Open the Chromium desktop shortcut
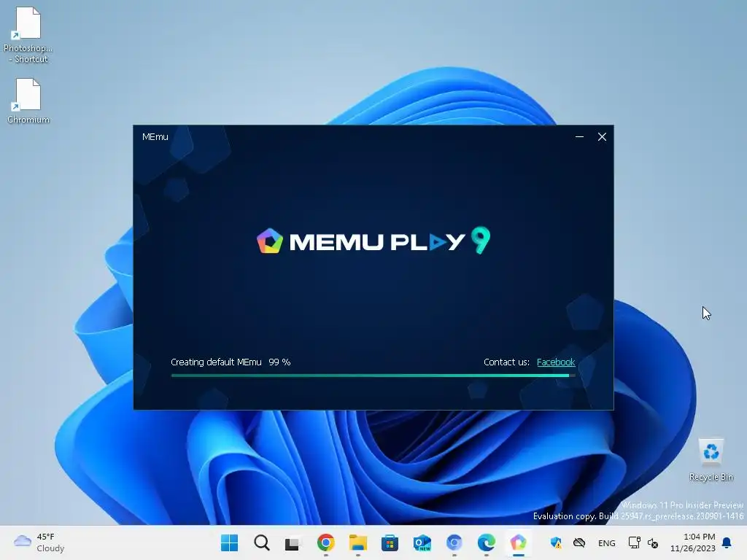The width and height of the screenshot is (747, 560). click(28, 101)
